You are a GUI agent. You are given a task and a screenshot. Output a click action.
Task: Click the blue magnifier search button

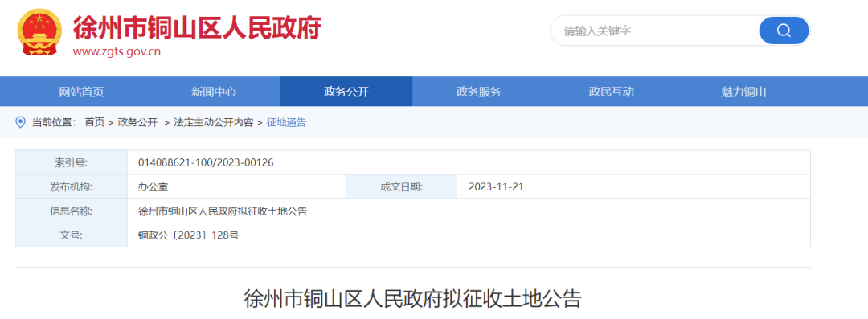pos(784,31)
